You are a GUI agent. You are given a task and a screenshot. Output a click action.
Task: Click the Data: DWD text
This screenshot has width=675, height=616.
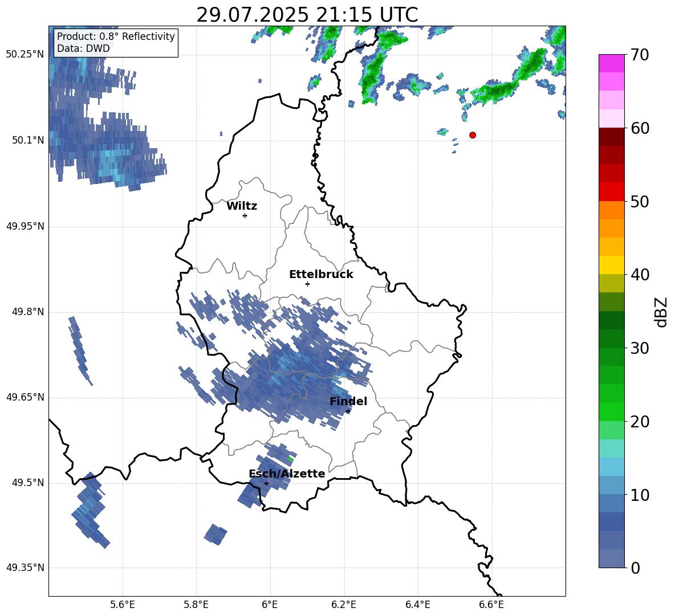83,48
